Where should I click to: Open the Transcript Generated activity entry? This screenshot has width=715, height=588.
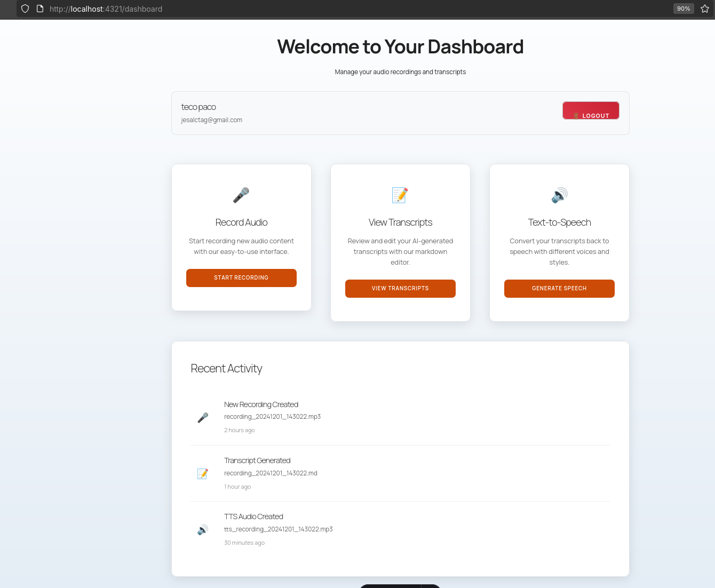tap(400, 474)
